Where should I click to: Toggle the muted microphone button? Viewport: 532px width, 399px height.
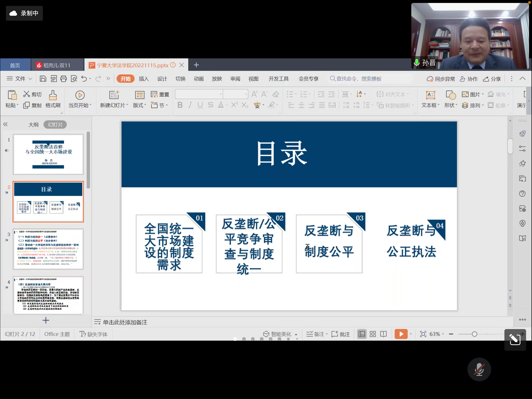[x=479, y=369]
